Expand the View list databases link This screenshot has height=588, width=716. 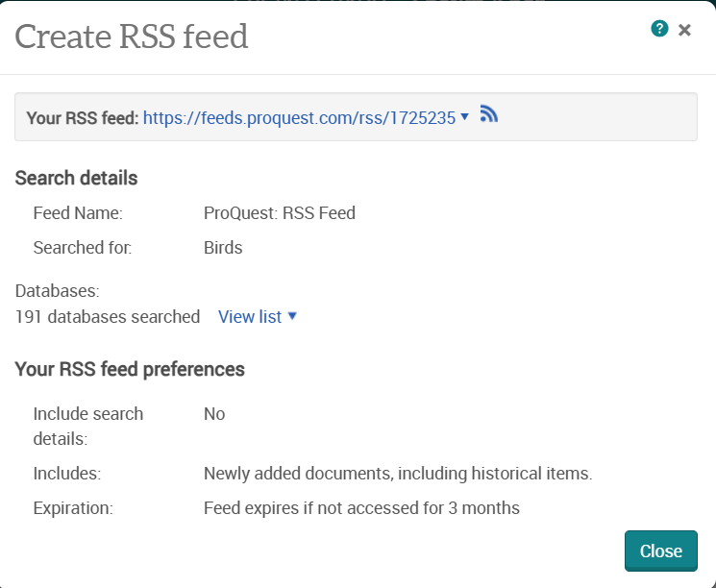pos(258,316)
